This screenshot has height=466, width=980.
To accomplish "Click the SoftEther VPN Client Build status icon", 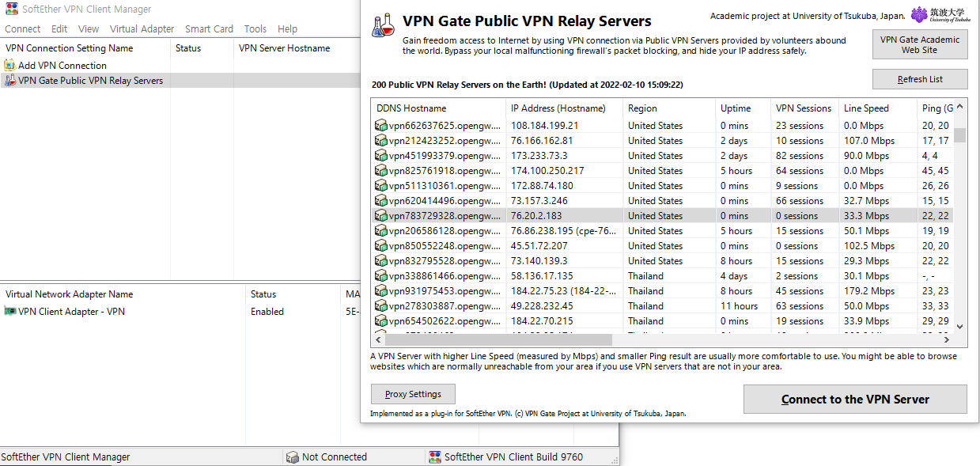I will pos(434,457).
